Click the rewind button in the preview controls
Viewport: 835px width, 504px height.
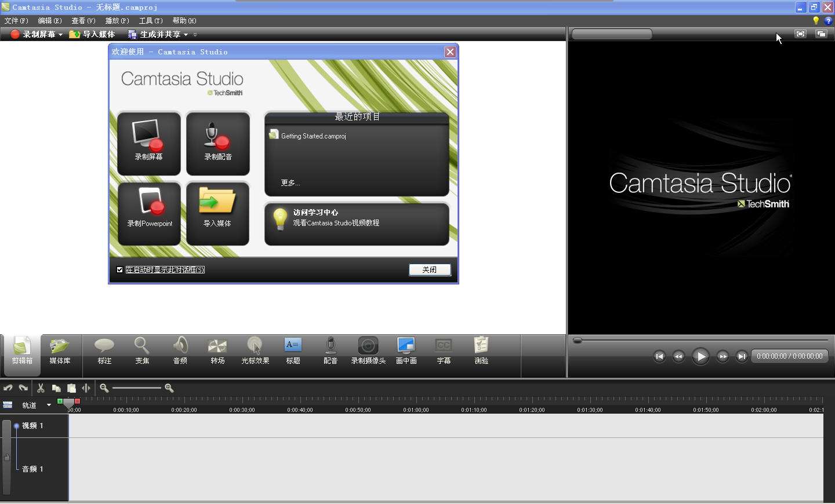click(x=678, y=356)
